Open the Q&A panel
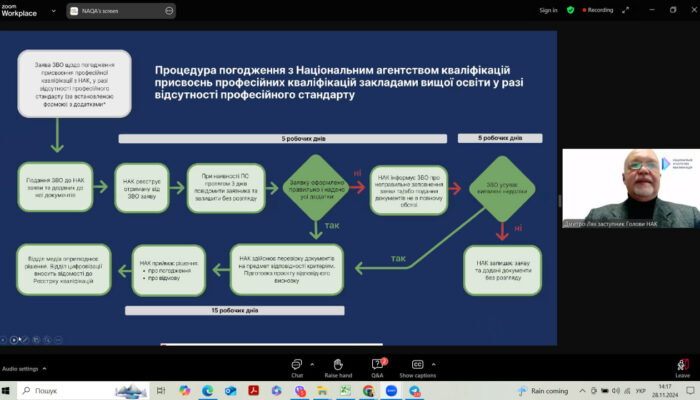The image size is (700, 400). point(377,366)
